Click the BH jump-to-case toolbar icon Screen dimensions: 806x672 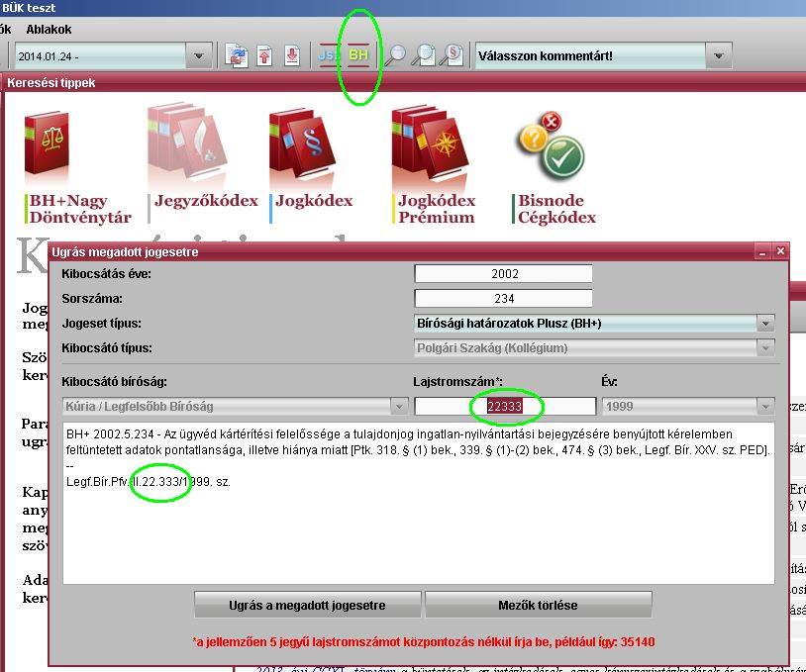click(358, 54)
